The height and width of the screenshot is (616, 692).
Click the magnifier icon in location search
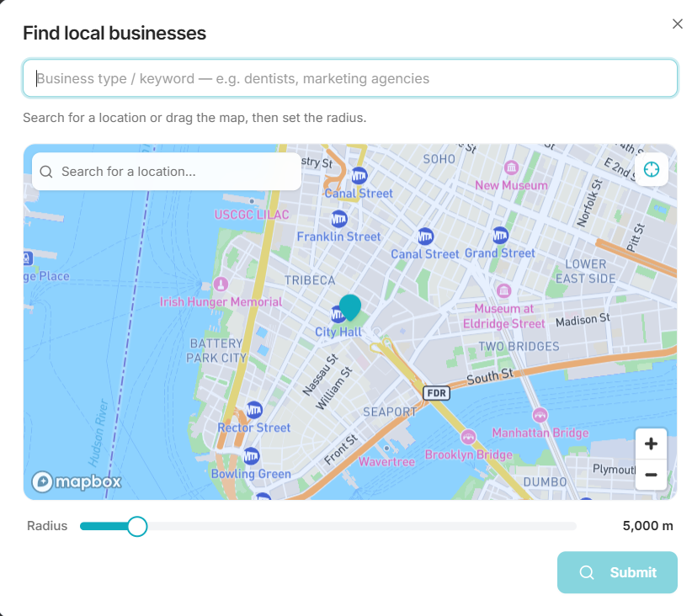(46, 172)
